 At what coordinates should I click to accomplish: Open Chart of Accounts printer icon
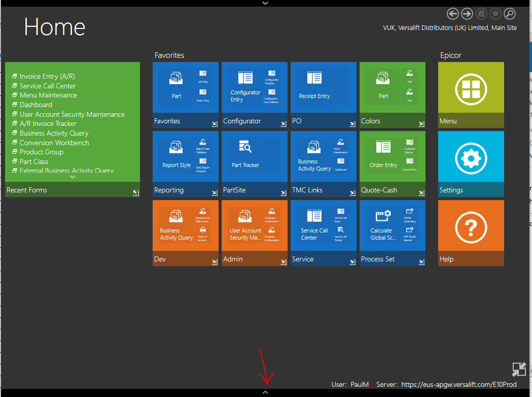point(203,234)
